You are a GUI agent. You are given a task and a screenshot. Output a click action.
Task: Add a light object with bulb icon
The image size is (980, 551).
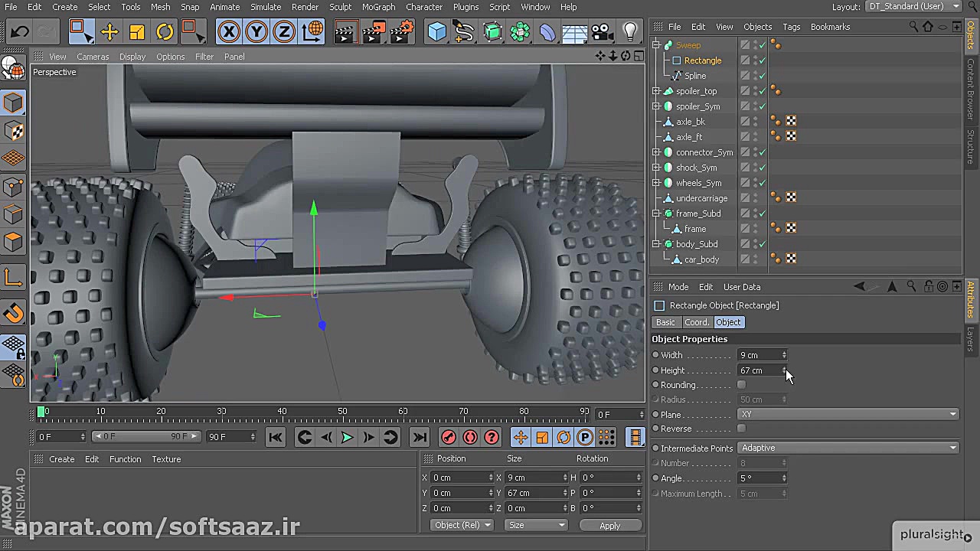coord(629,32)
